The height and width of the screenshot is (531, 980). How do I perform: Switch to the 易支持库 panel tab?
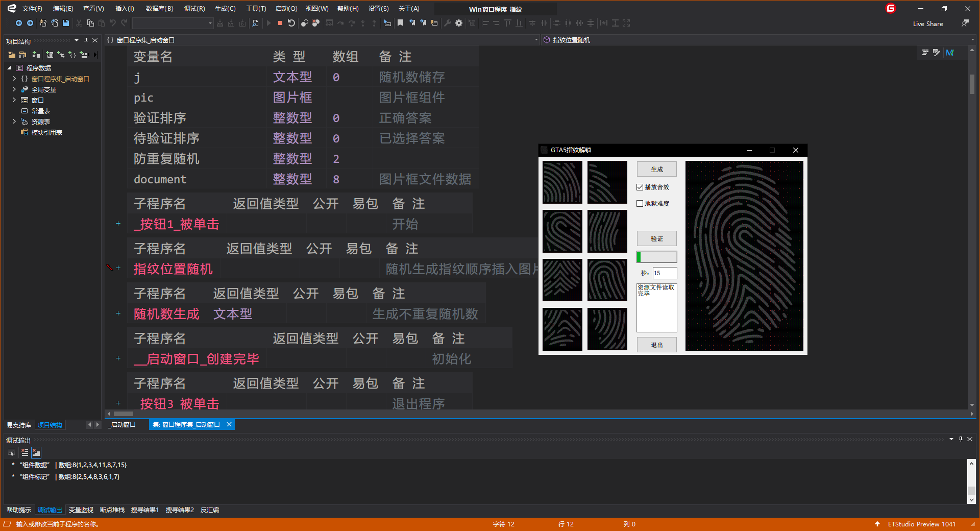[x=19, y=425]
